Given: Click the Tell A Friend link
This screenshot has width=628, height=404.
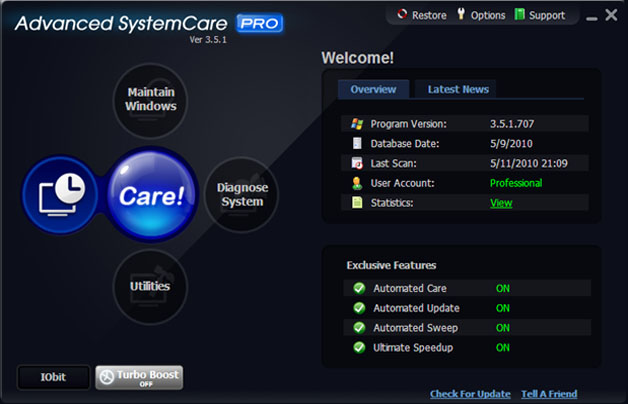Looking at the screenshot, I should click(549, 394).
